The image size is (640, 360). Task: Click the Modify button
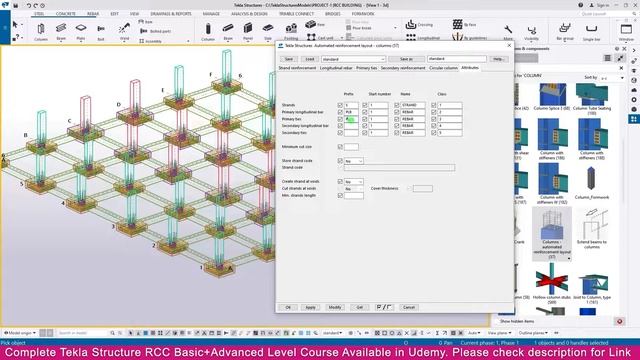click(x=335, y=307)
